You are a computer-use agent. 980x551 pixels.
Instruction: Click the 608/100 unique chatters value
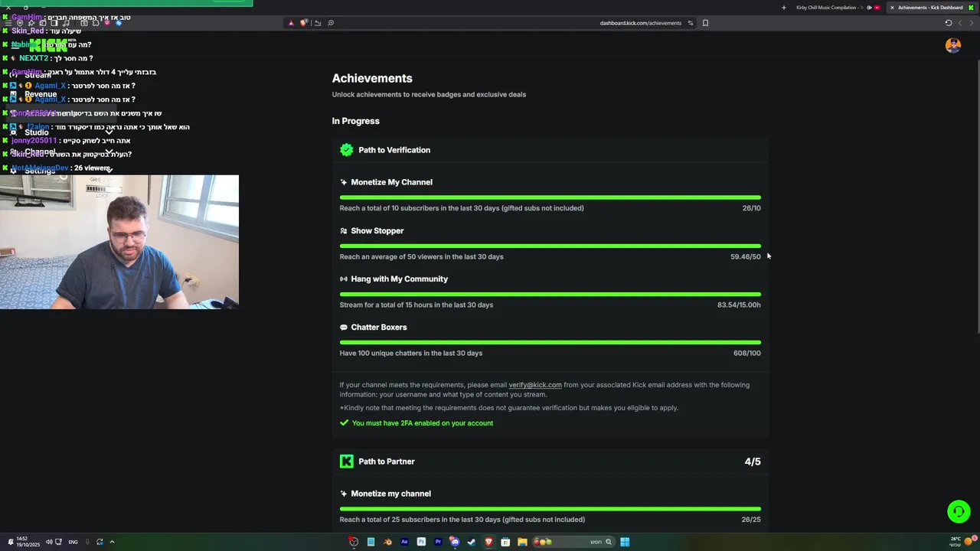tap(747, 353)
